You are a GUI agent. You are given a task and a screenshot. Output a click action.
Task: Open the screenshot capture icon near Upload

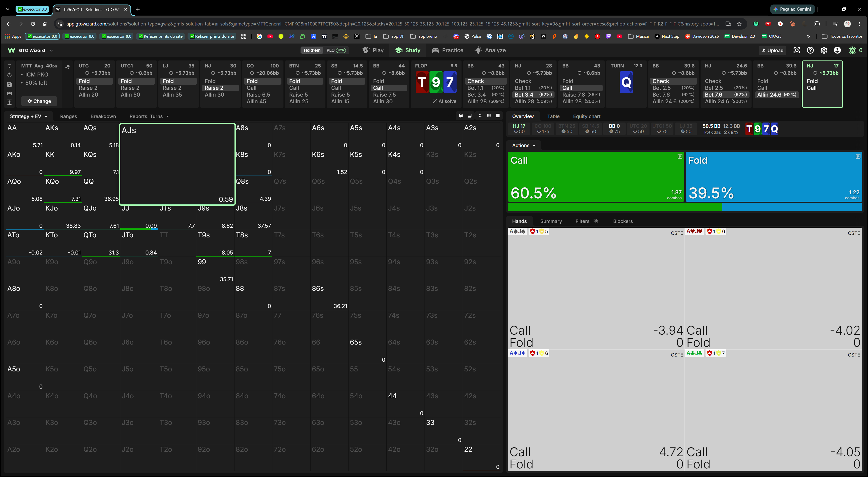pyautogui.click(x=796, y=50)
